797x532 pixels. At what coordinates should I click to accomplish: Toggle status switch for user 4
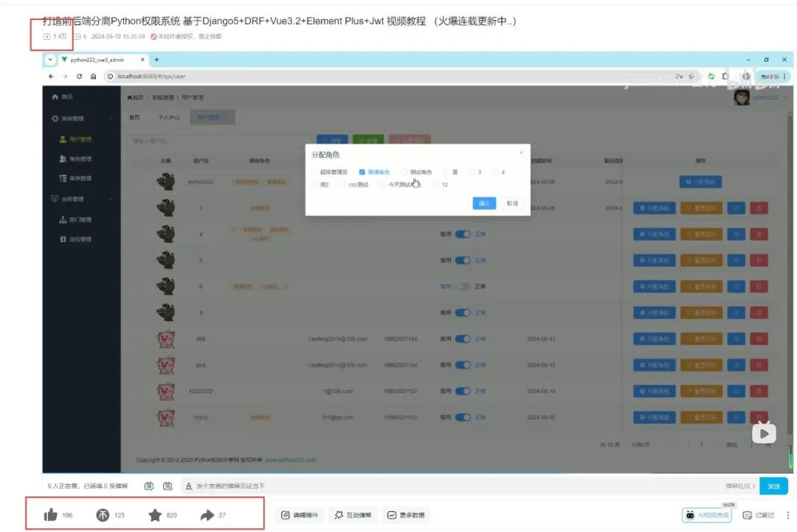pos(463,234)
